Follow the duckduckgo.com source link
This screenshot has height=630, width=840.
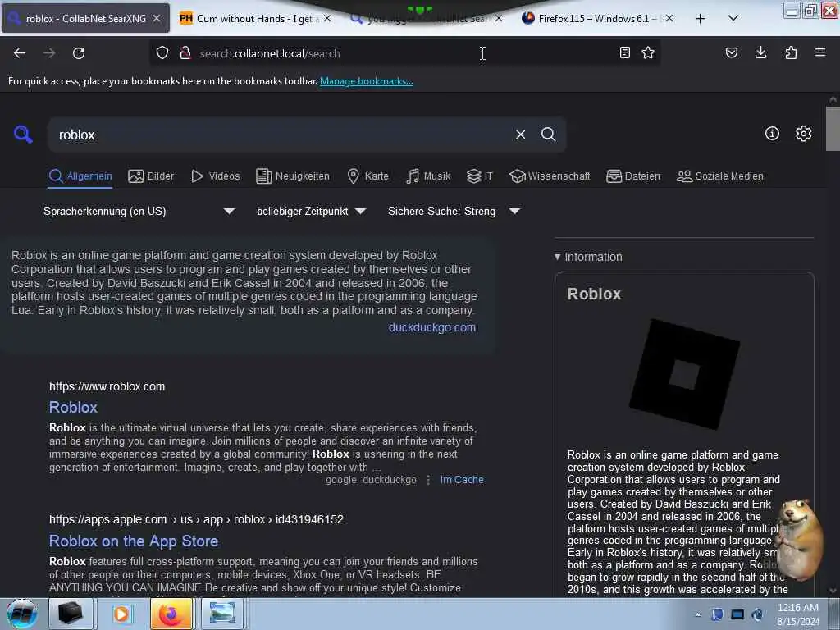(x=431, y=327)
